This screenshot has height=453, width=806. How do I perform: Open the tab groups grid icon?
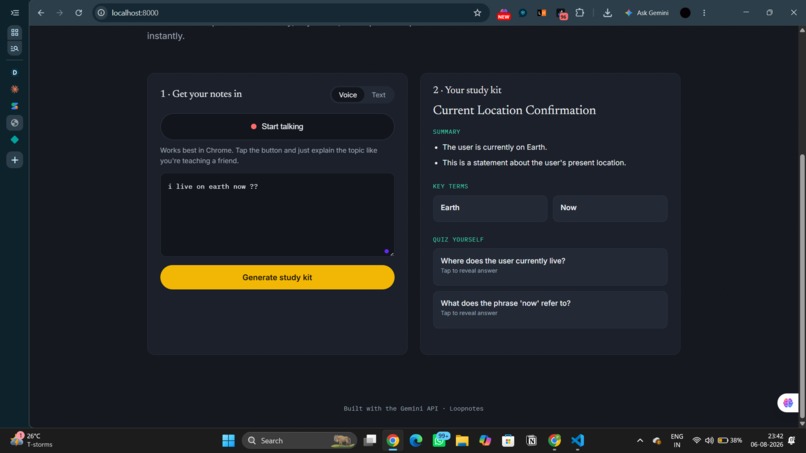click(x=14, y=32)
